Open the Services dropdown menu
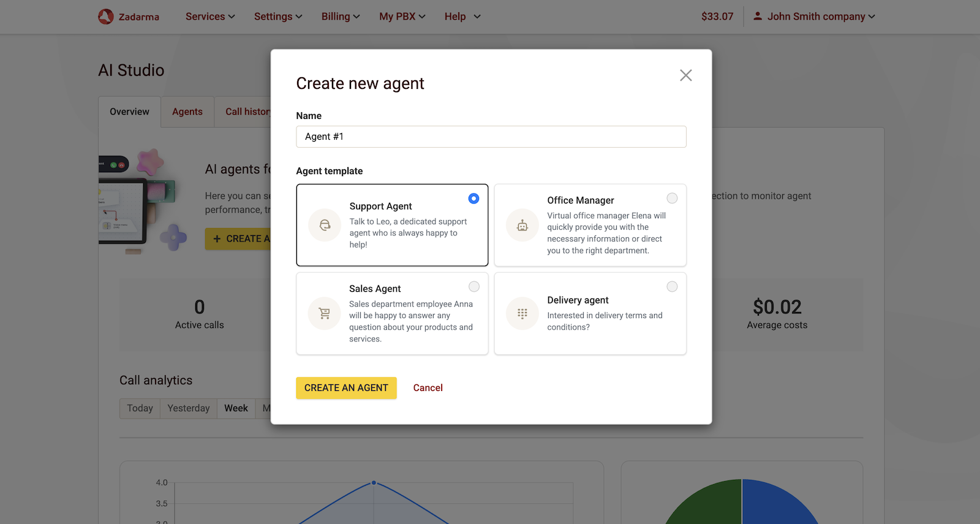The image size is (980, 524). (210, 17)
